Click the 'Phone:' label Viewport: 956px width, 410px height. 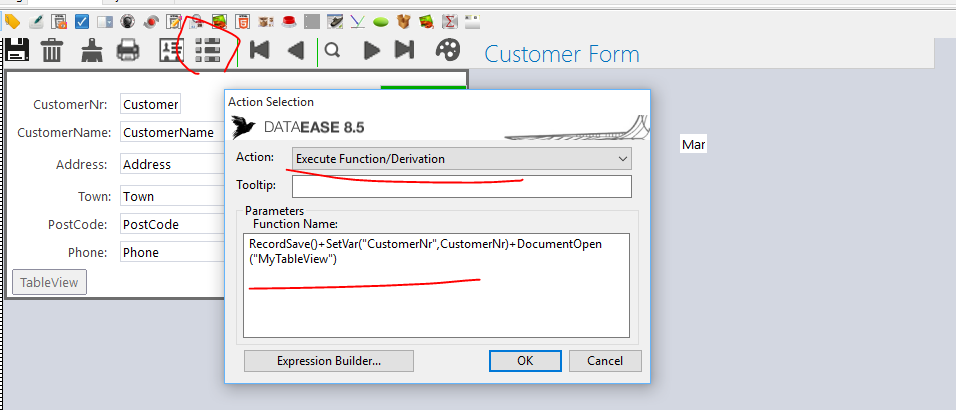pyautogui.click(x=88, y=253)
